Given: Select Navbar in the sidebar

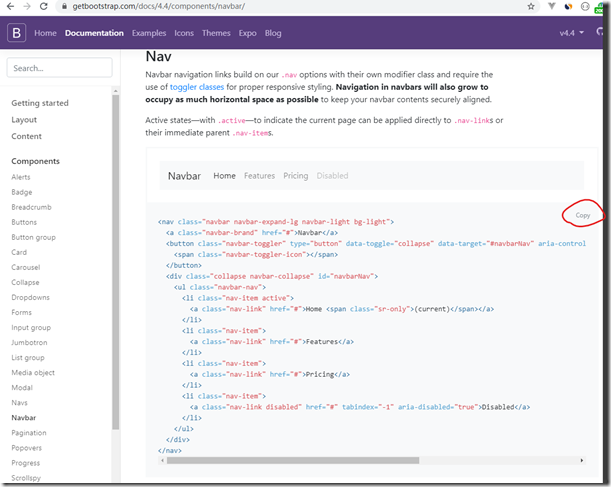Looking at the screenshot, I should pyautogui.click(x=23, y=418).
